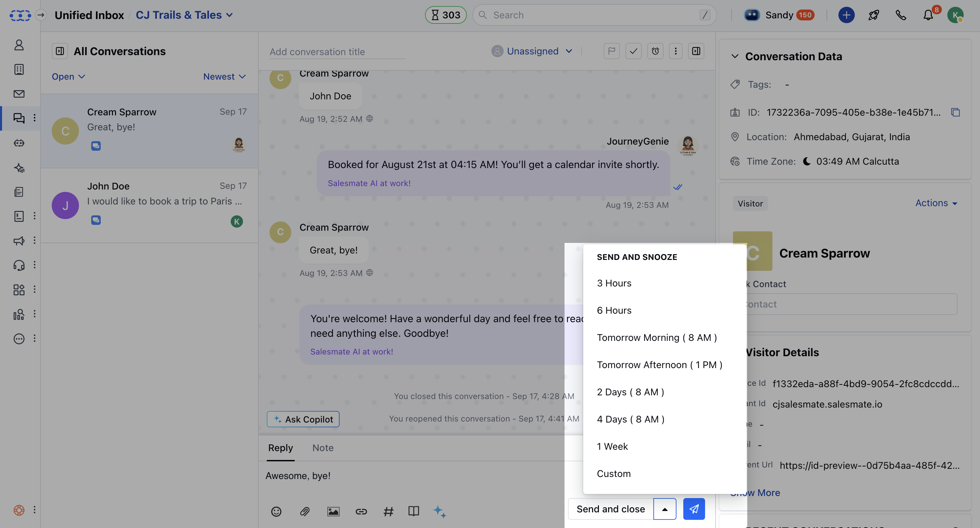Click the checkmark close conversation icon
Viewport: 980px width, 528px height.
point(633,51)
